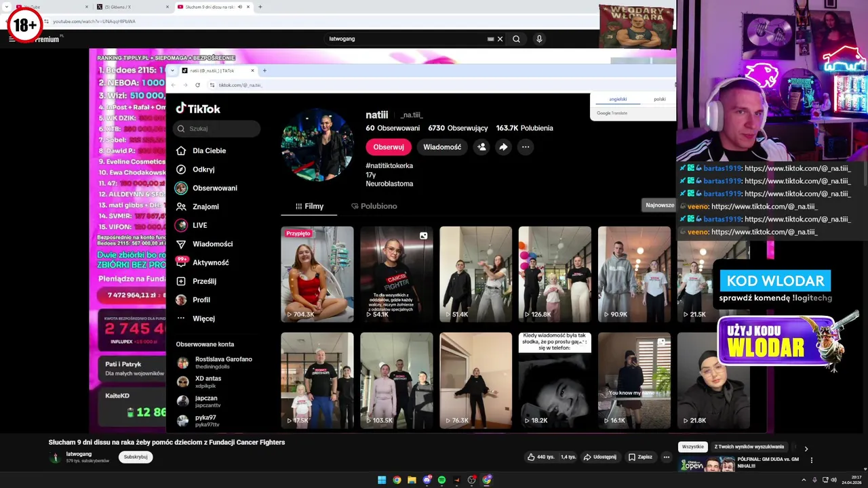Screen dimensions: 868x488
Task: Open the 6730 Obserwujący followers list
Action: pyautogui.click(x=458, y=128)
